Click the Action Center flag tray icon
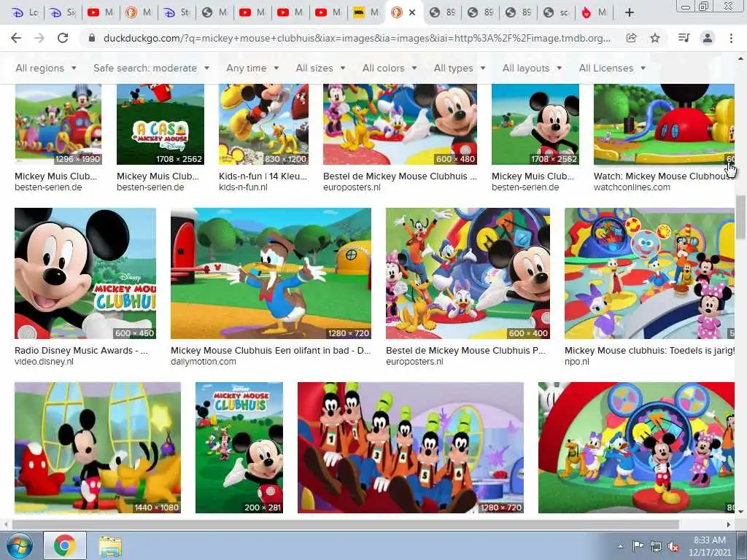Image resolution: width=747 pixels, height=560 pixels. coord(638,546)
